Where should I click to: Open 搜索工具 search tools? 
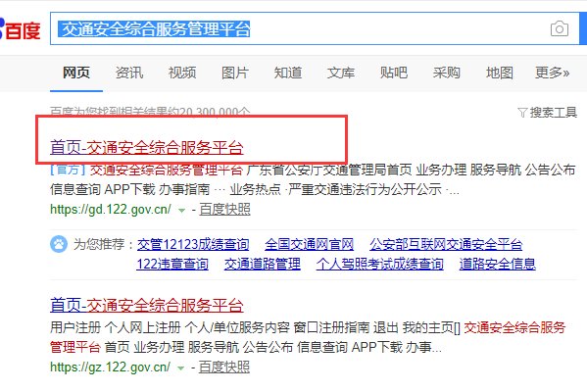554,113
